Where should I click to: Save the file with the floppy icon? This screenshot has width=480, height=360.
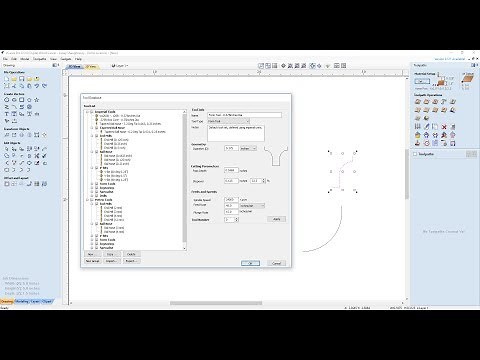[22, 79]
